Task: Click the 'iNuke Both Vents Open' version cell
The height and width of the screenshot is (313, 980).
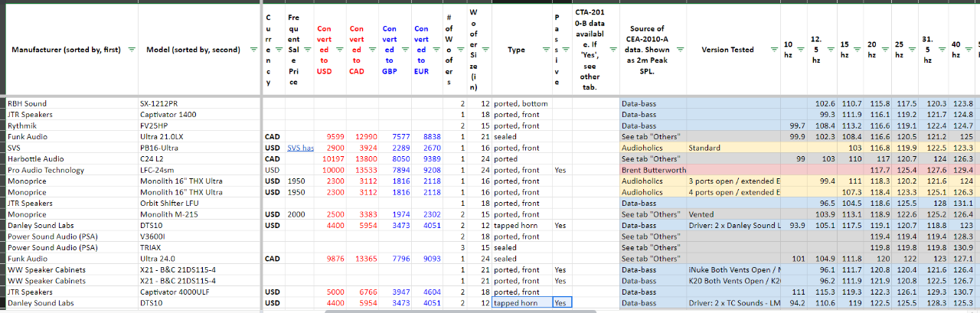Action: click(732, 269)
